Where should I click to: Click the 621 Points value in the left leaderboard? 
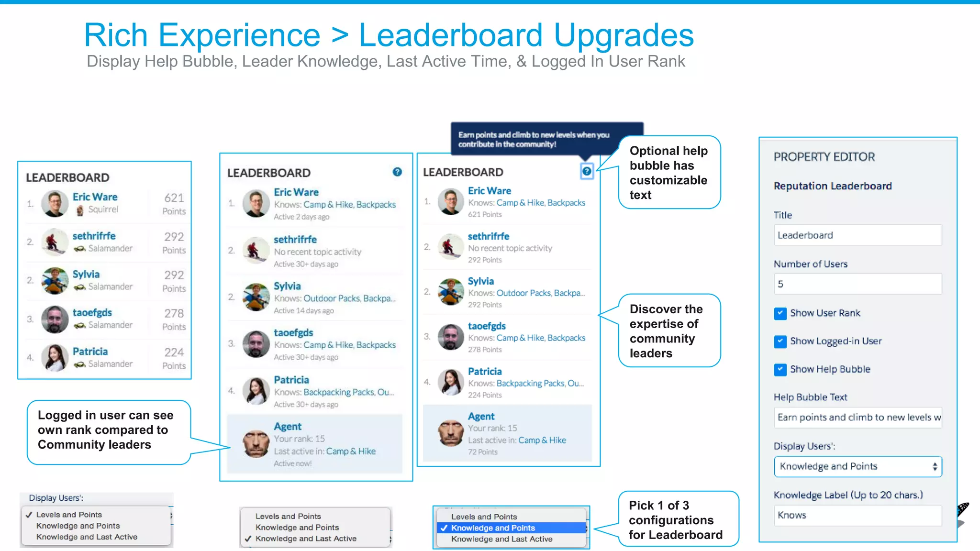tap(174, 204)
